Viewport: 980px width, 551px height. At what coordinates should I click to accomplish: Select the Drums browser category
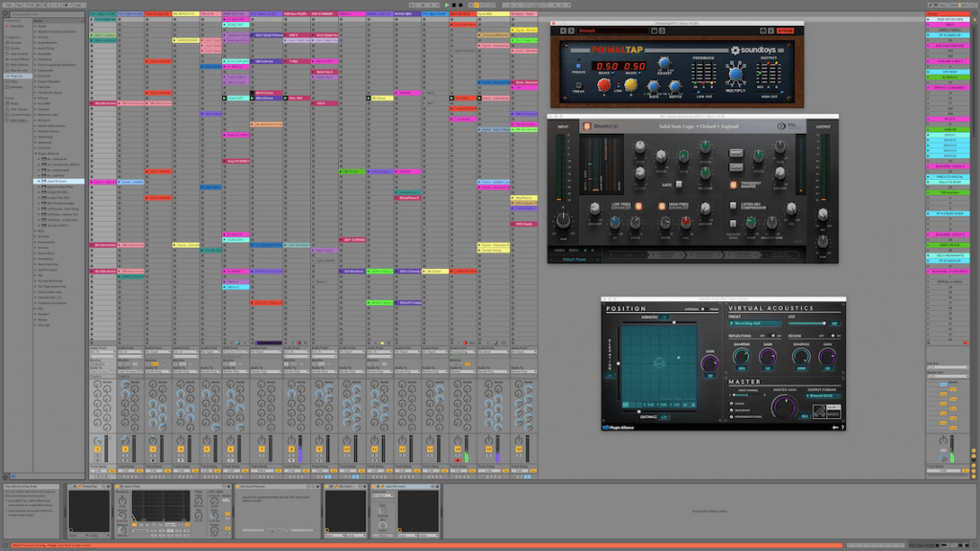click(15, 48)
